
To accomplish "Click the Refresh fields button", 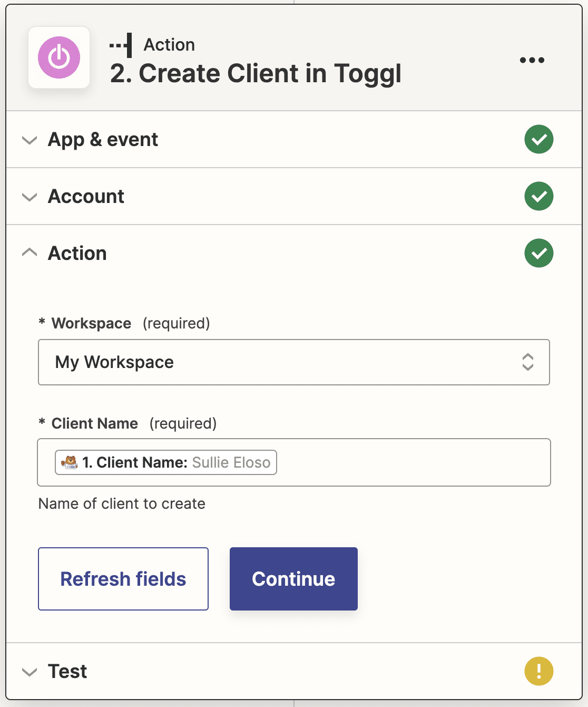I will (123, 579).
